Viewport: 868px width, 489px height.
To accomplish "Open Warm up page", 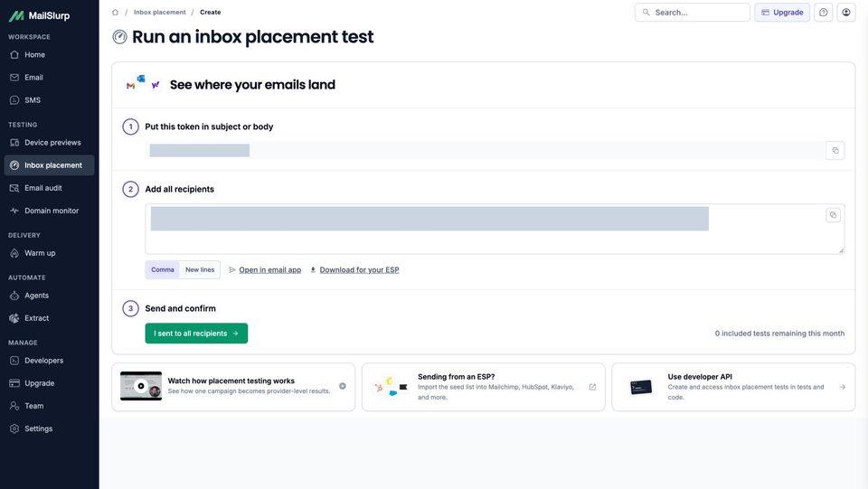I will pyautogui.click(x=49, y=253).
